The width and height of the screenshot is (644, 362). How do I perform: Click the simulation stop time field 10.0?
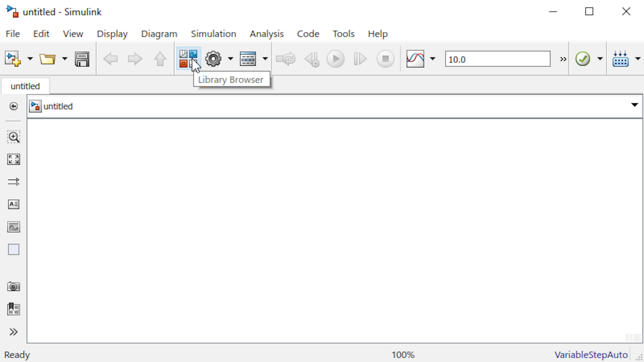pos(498,59)
